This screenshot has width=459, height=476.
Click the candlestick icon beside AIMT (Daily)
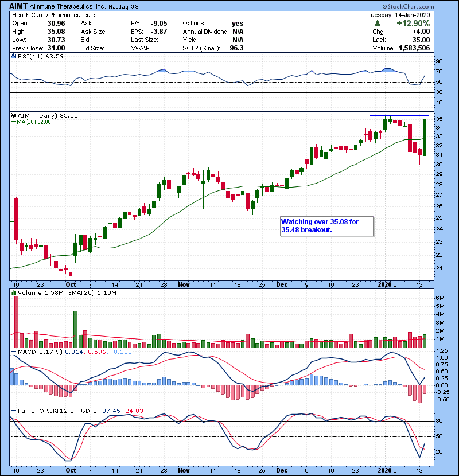13,115
